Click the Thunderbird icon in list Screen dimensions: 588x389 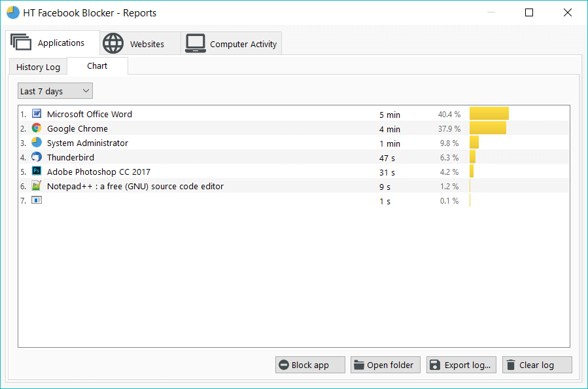[37, 157]
